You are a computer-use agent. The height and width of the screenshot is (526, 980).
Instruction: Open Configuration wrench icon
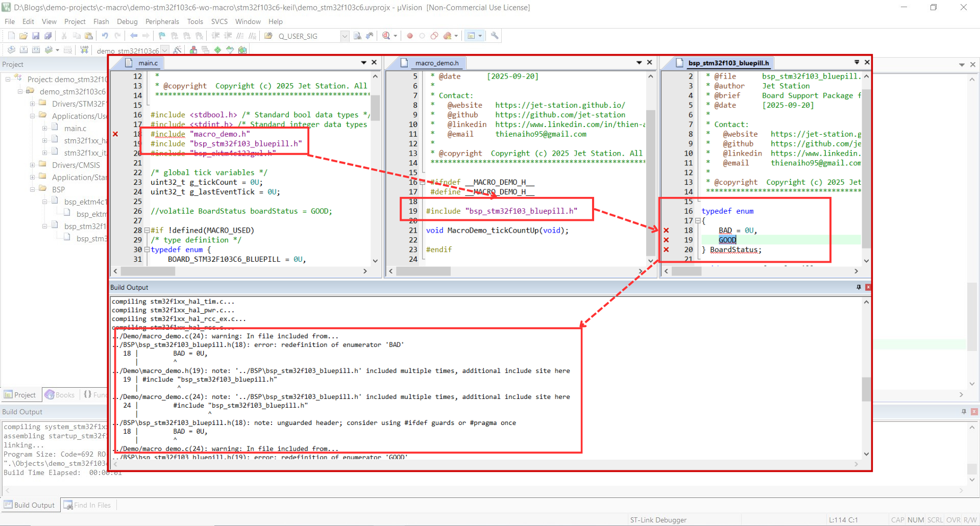click(494, 36)
